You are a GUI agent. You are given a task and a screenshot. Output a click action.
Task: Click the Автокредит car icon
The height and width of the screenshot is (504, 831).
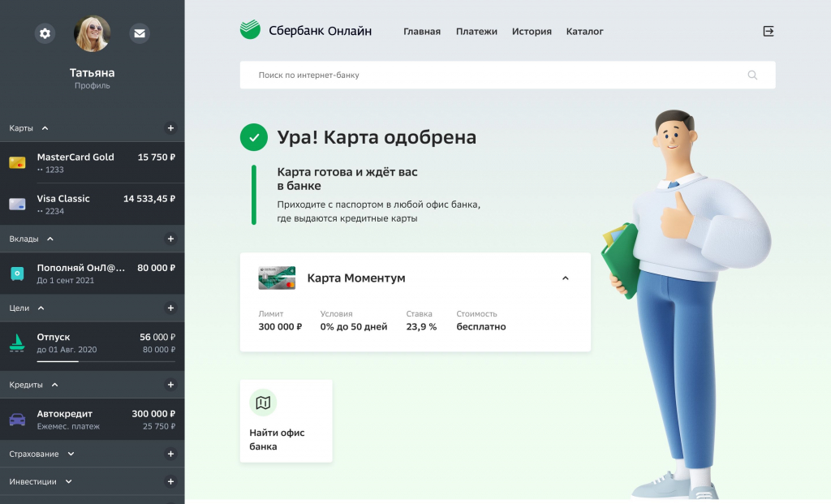coord(17,420)
